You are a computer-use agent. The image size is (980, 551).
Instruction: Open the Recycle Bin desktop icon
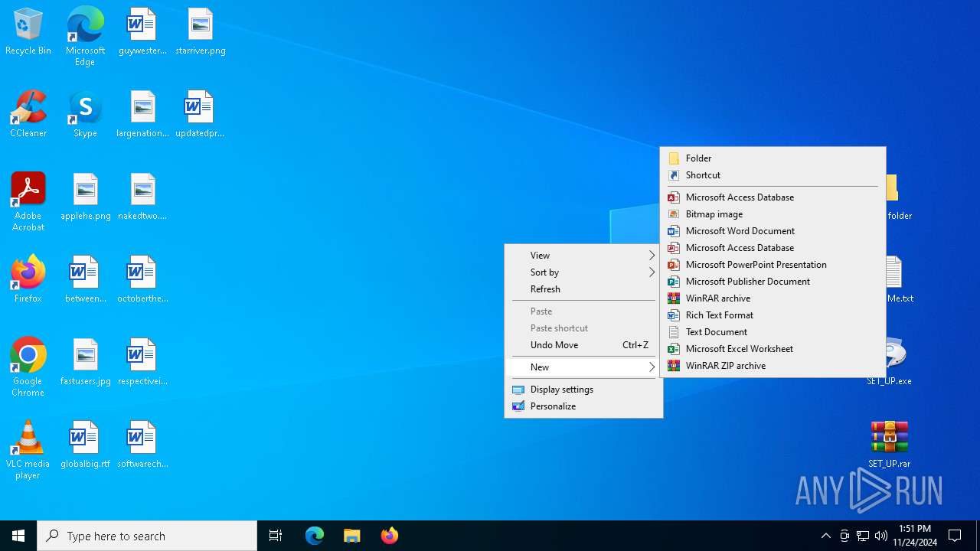coord(28,32)
